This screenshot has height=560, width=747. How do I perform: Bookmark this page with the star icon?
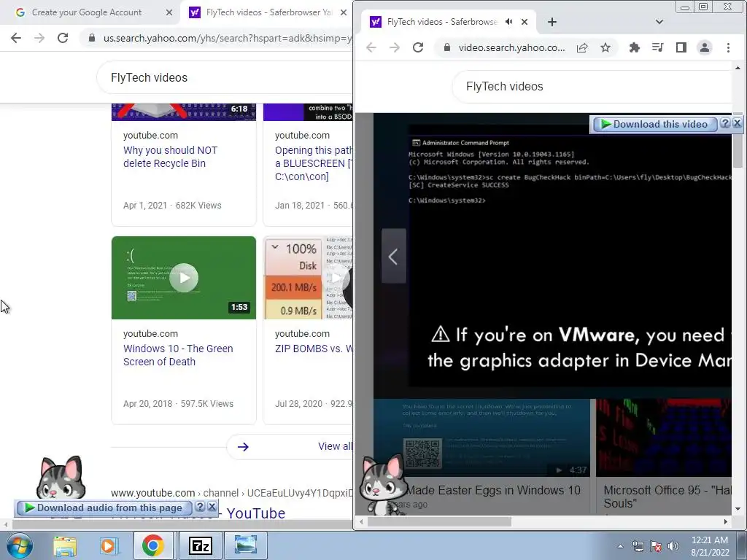tap(605, 47)
